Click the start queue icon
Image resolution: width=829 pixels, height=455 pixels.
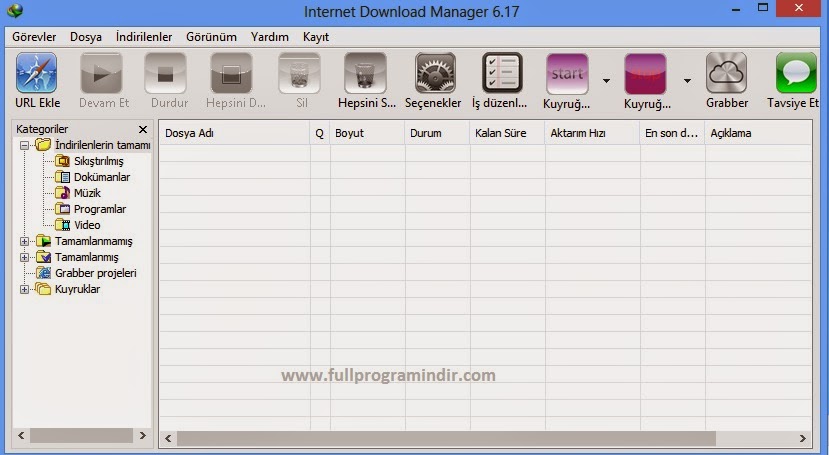click(567, 74)
